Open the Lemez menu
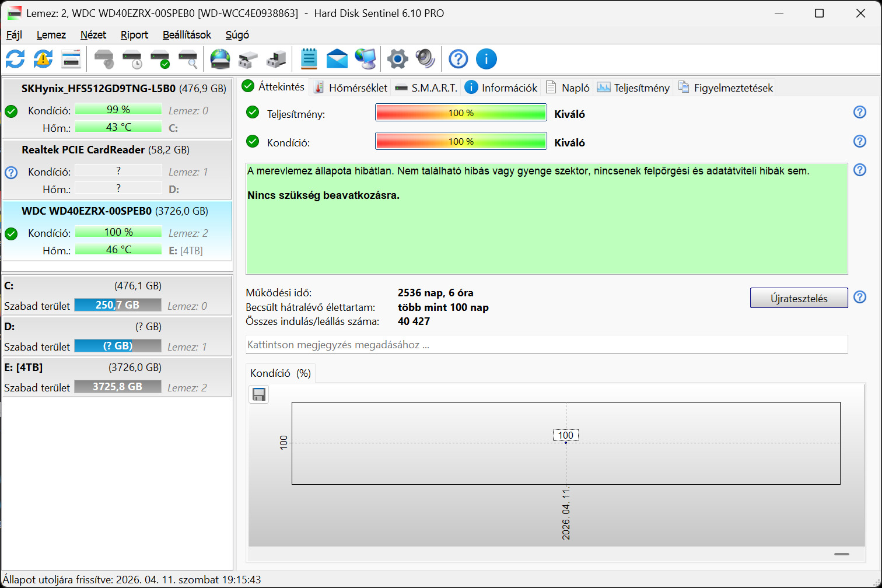 point(51,35)
